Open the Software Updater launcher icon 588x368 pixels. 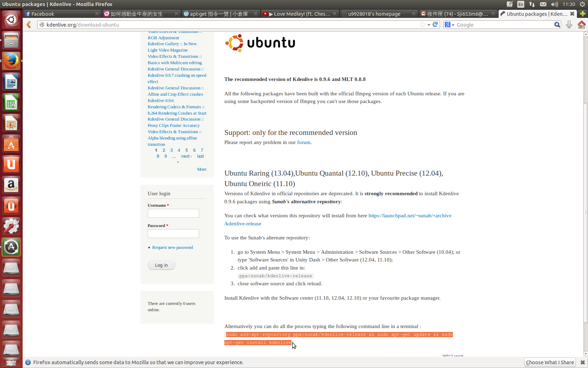point(11,247)
